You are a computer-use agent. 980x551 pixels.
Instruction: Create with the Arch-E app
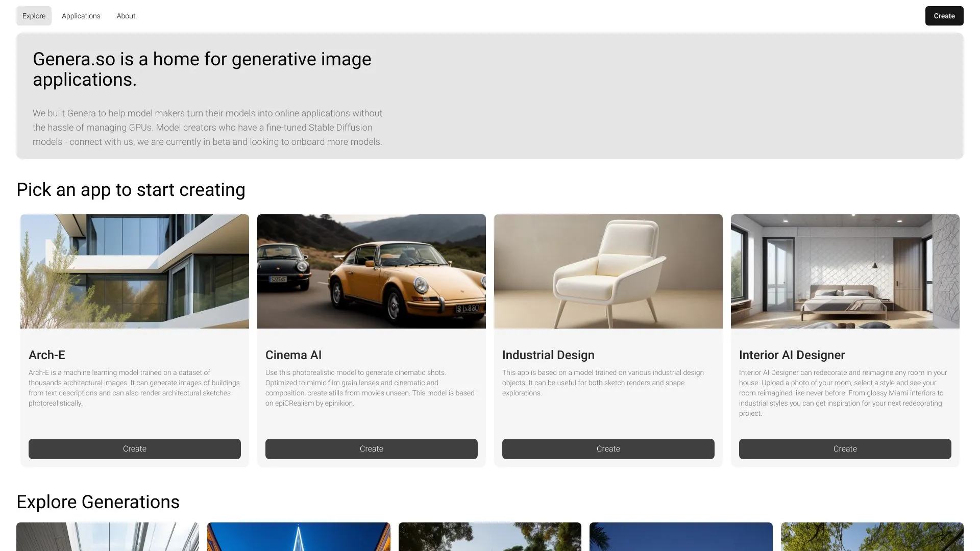click(134, 449)
